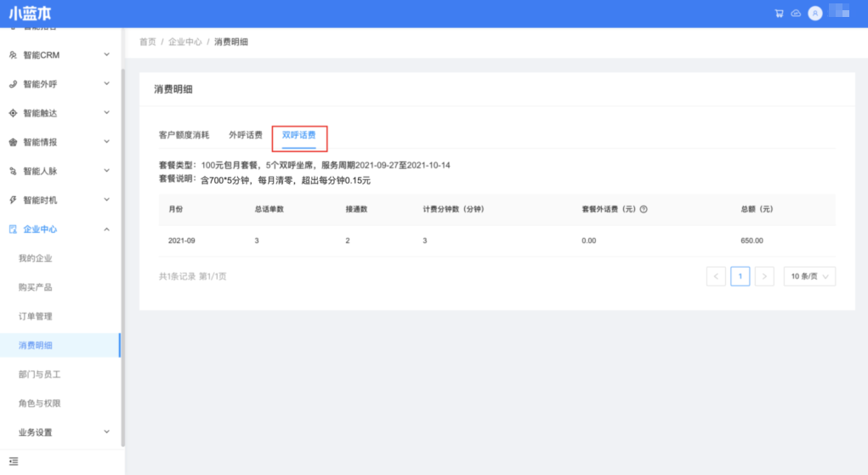This screenshot has height=475, width=868.
Task: Click the cloud download icon in header
Action: coord(796,14)
